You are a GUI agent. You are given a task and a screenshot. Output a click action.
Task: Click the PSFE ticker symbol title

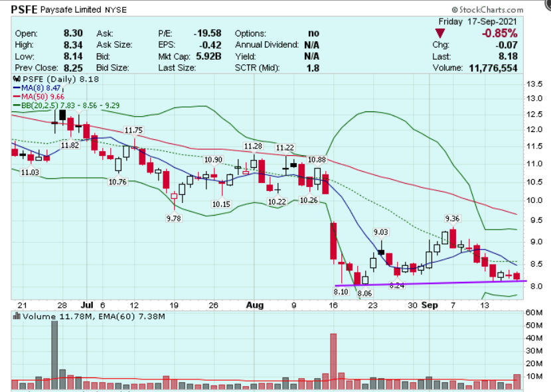pos(25,9)
